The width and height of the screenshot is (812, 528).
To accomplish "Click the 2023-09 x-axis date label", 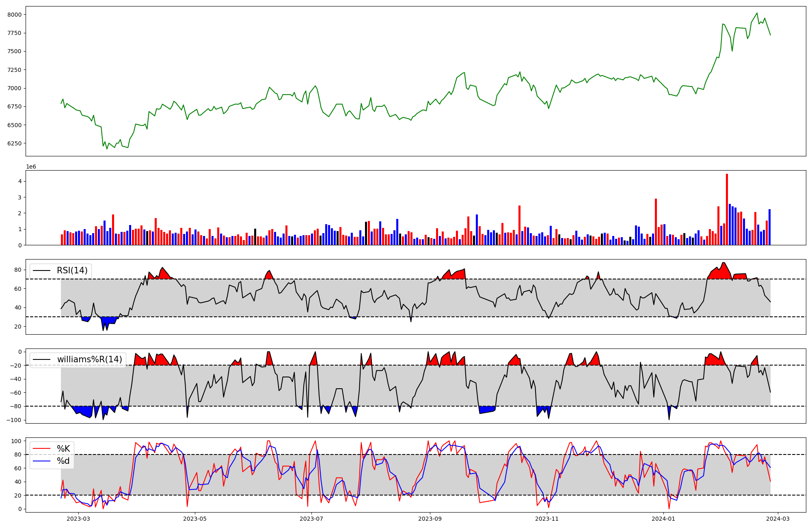I will [430, 519].
